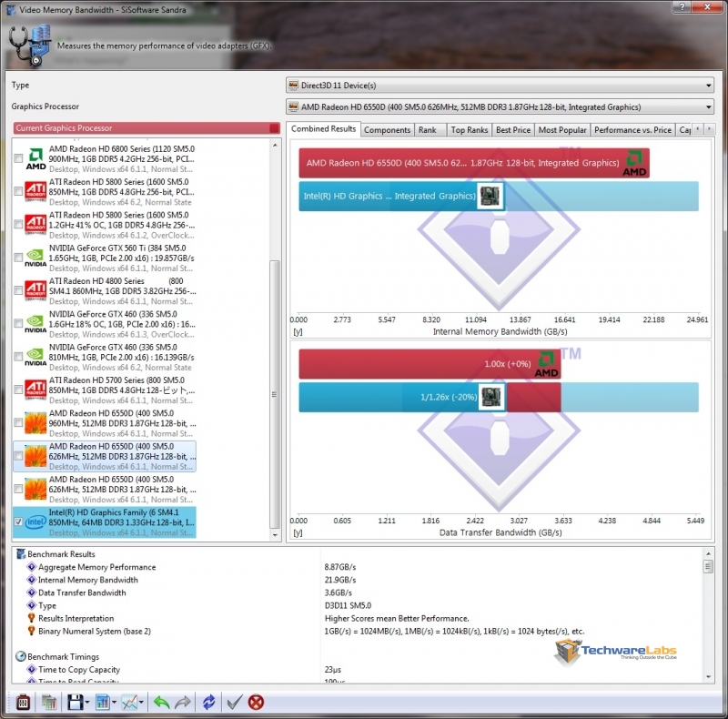
Task: Open the Type dropdown showing Direct3D 11
Action: (x=500, y=86)
